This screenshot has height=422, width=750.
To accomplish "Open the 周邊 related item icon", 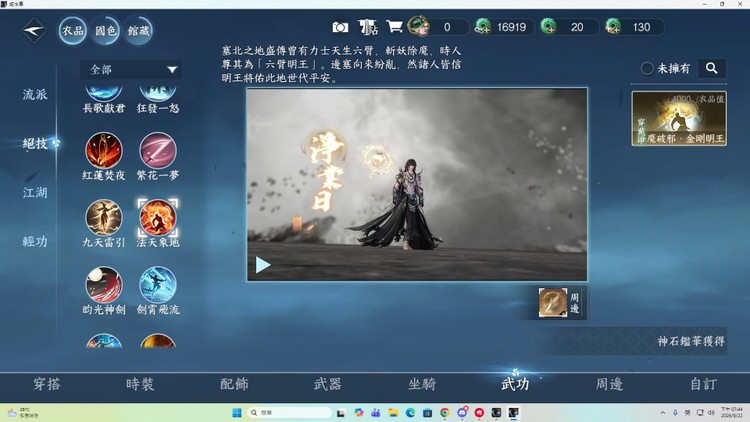I will [x=553, y=302].
